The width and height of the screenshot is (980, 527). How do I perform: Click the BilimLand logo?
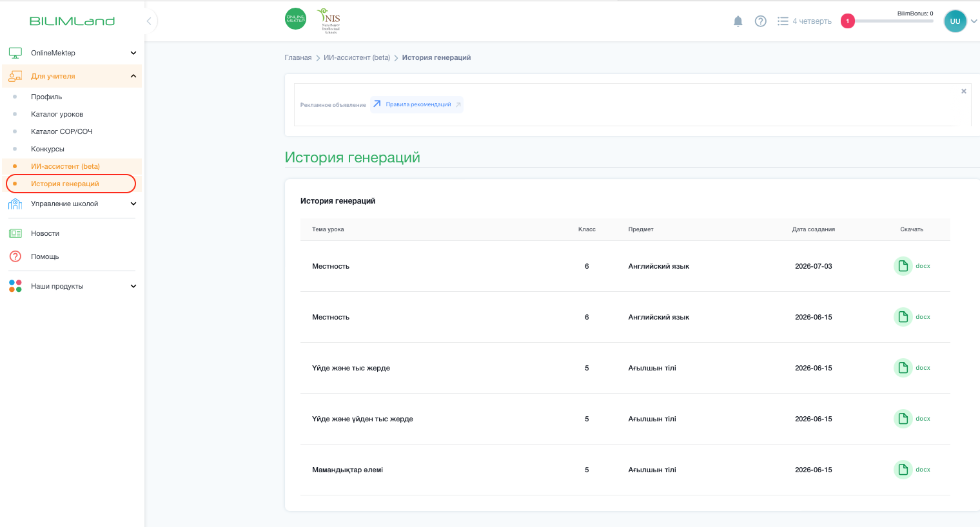(x=72, y=21)
